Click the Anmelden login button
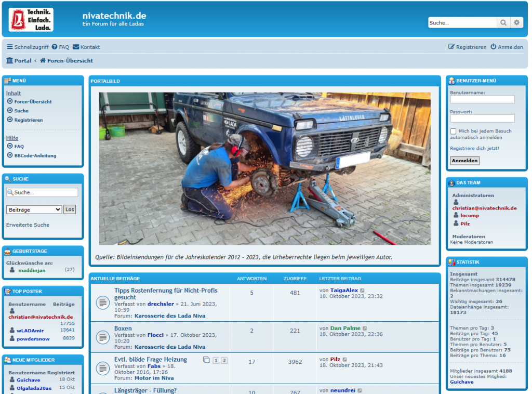Screen dimensions: 532x394 point(465,161)
